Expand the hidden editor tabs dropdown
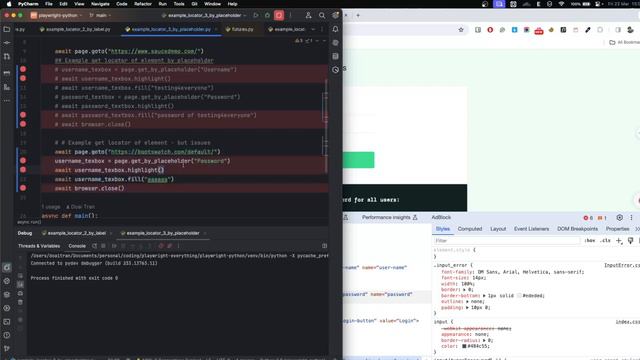This screenshot has width=640, height=360. tap(313, 29)
